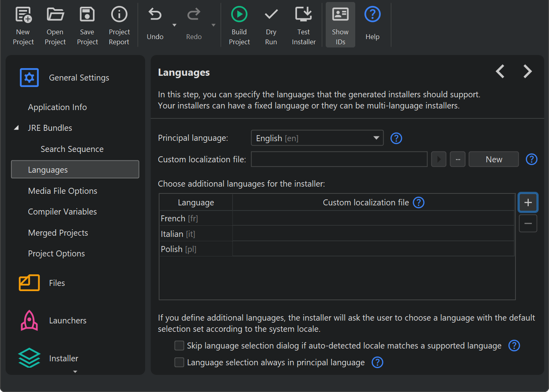This screenshot has width=549, height=392.
Task: Enable Skip language selection dialog checkbox
Action: click(179, 346)
